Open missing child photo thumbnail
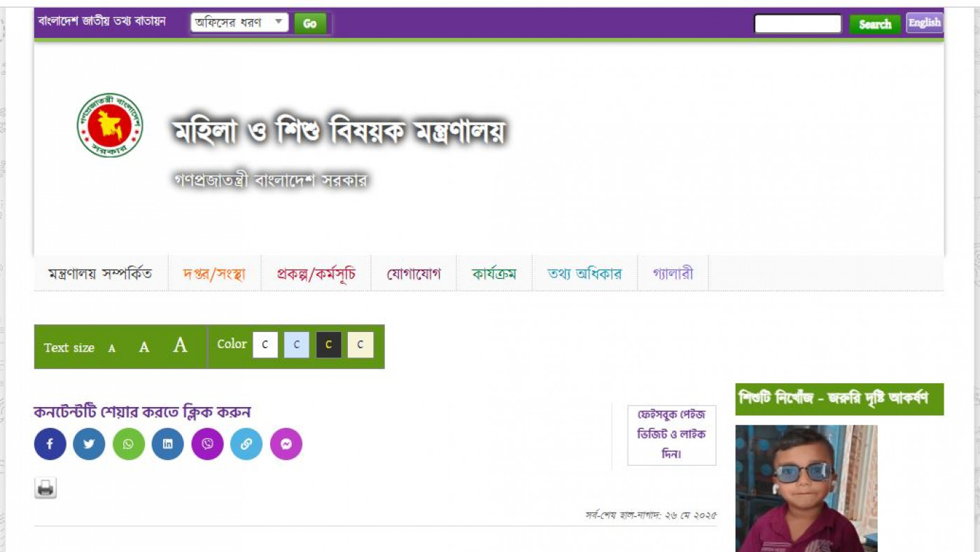The height and width of the screenshot is (552, 980). point(806,488)
